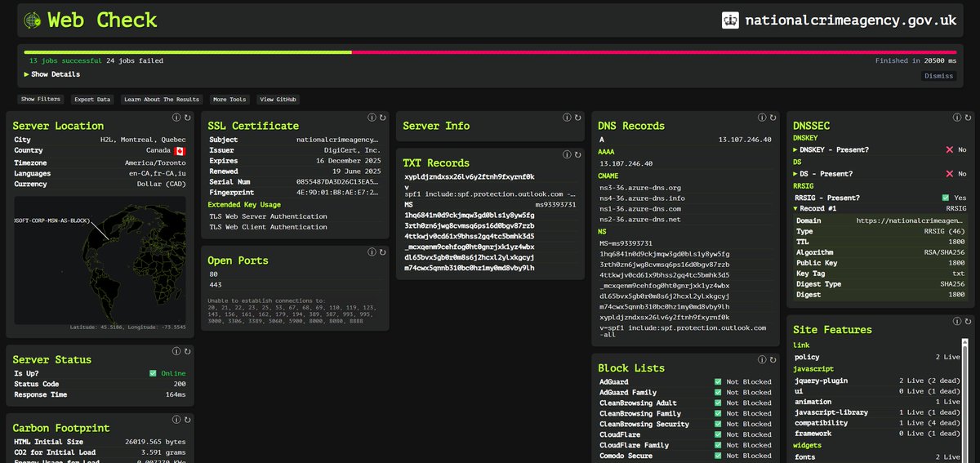Viewport: 980px width, 463px height.
Task: Click the Show Filters option
Action: click(x=41, y=100)
